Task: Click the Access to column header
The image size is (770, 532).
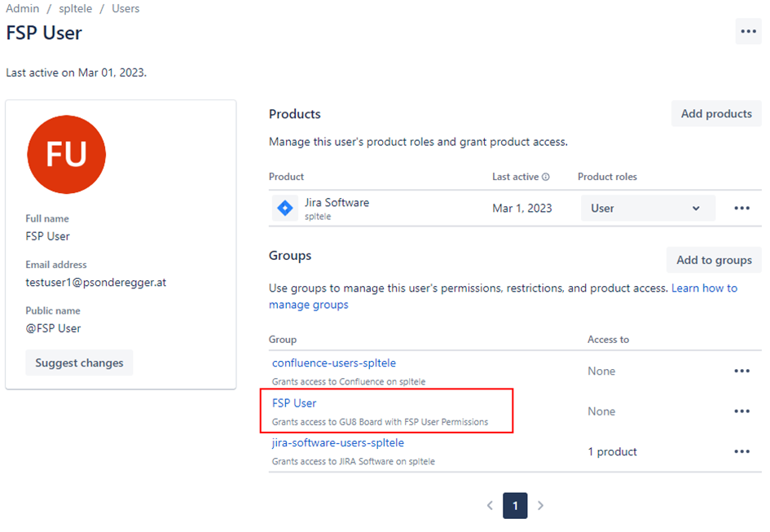Action: (x=608, y=340)
